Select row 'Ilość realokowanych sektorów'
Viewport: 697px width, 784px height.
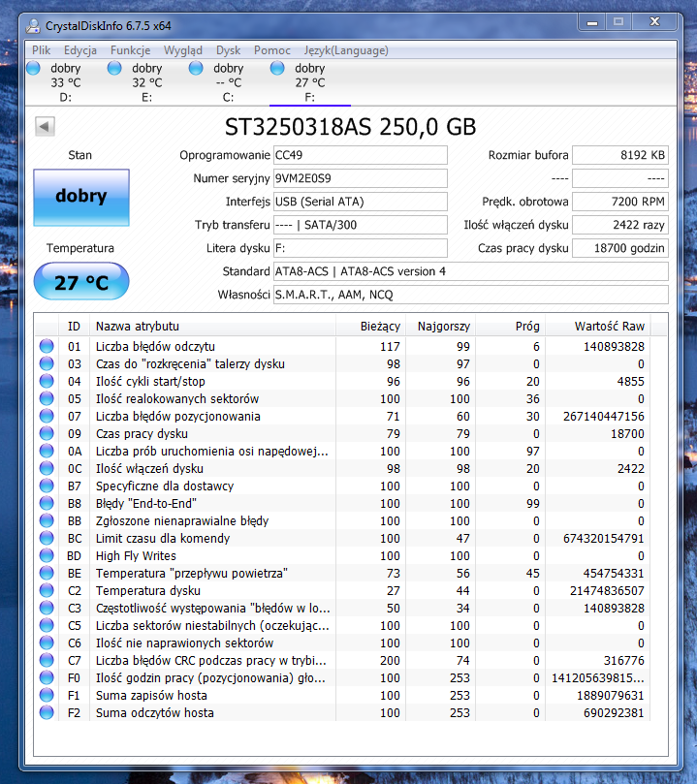coord(342,398)
